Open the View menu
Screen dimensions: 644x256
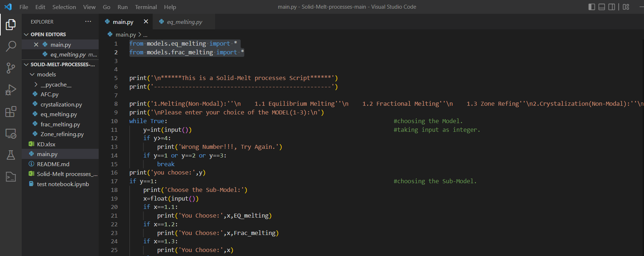[x=89, y=7]
